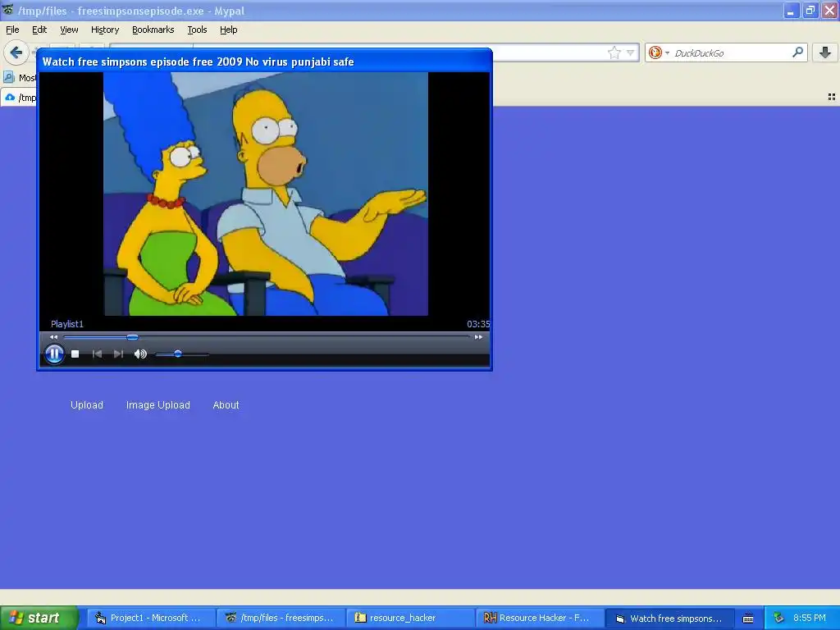Open the browser downloads arrow button
840x630 pixels.
(x=825, y=52)
